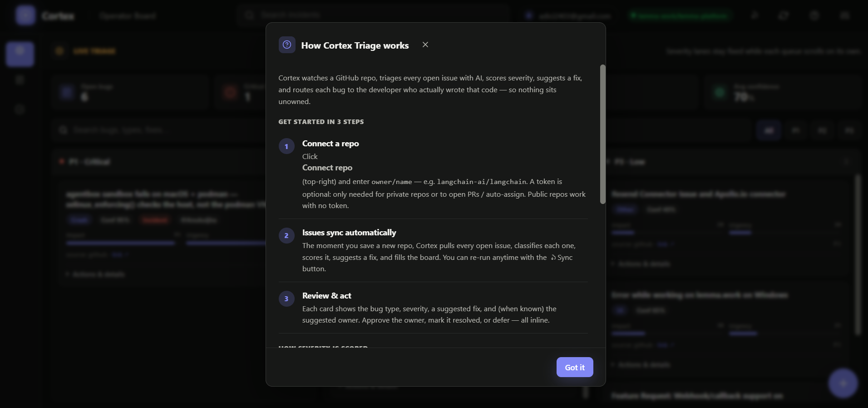Click the Cortex logo icon in top-left

[25, 15]
